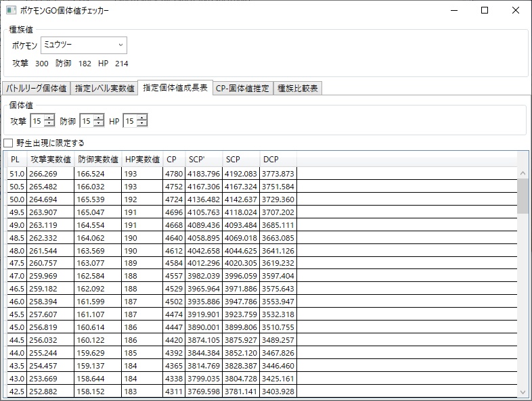Click SCP' value 4089.436
Viewport: 532px width, 401px height.
coord(204,225)
